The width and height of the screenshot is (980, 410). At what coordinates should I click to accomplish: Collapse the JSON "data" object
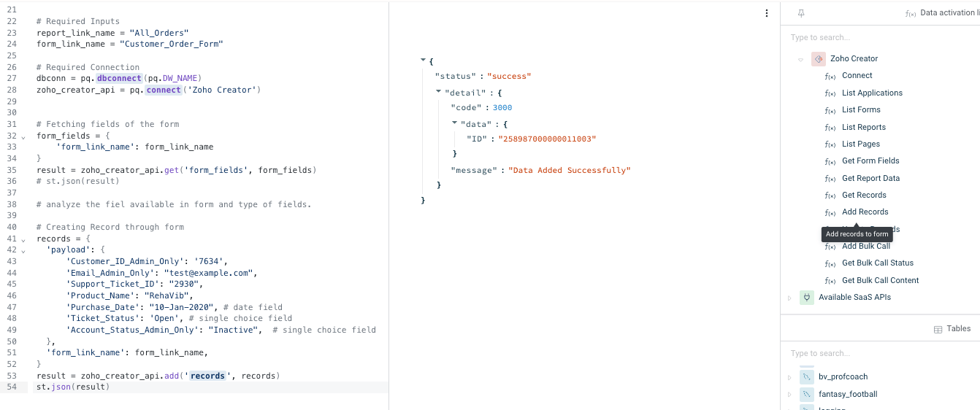(x=454, y=123)
